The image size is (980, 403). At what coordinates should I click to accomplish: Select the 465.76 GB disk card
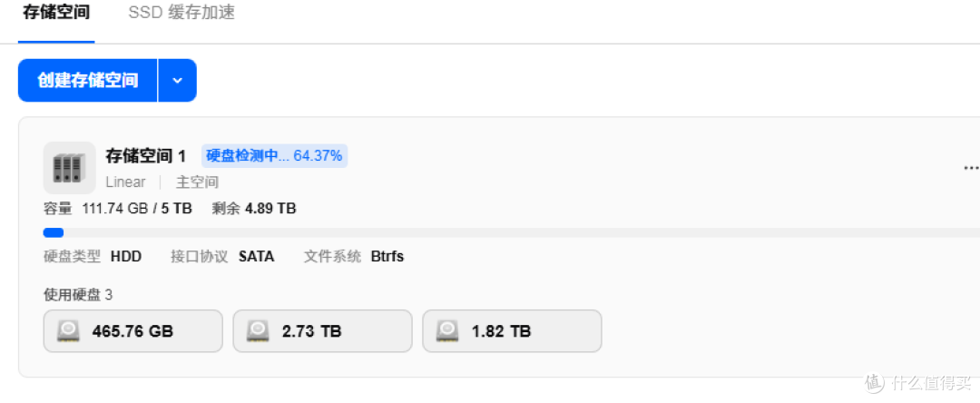point(133,331)
